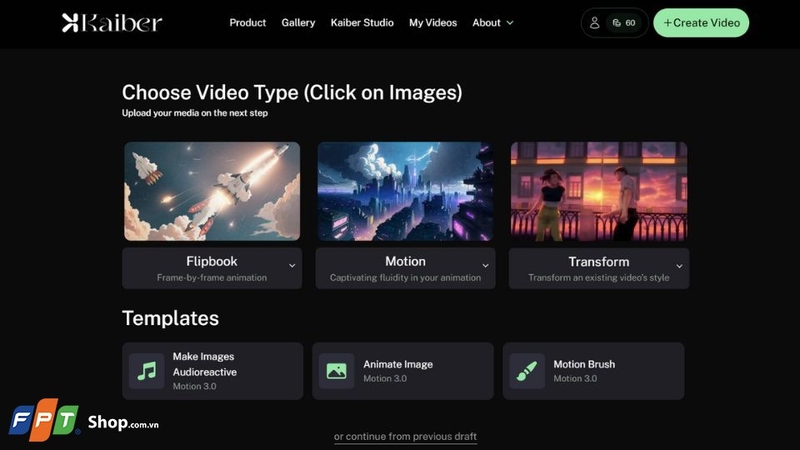Expand the Flipbook chevron
This screenshot has height=450, width=800.
click(x=292, y=266)
